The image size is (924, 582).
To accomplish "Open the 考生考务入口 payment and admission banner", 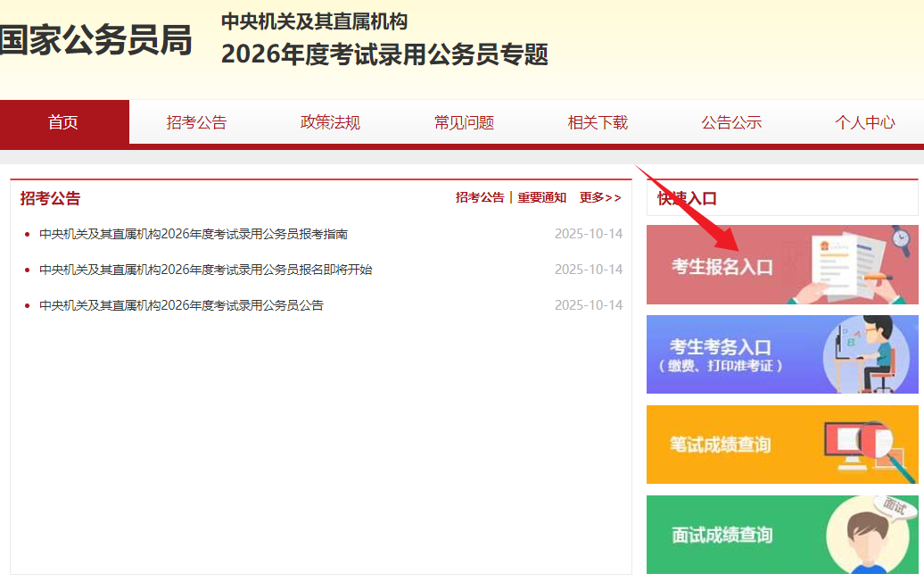I will (721, 354).
